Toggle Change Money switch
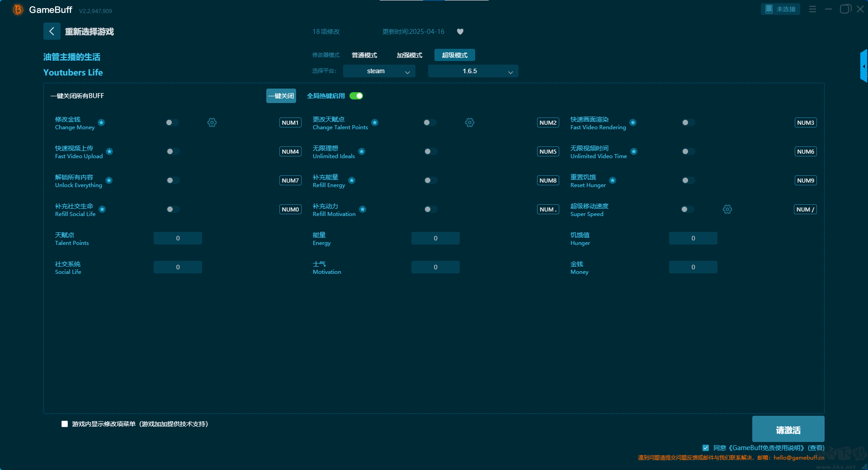The image size is (868, 470). point(172,122)
